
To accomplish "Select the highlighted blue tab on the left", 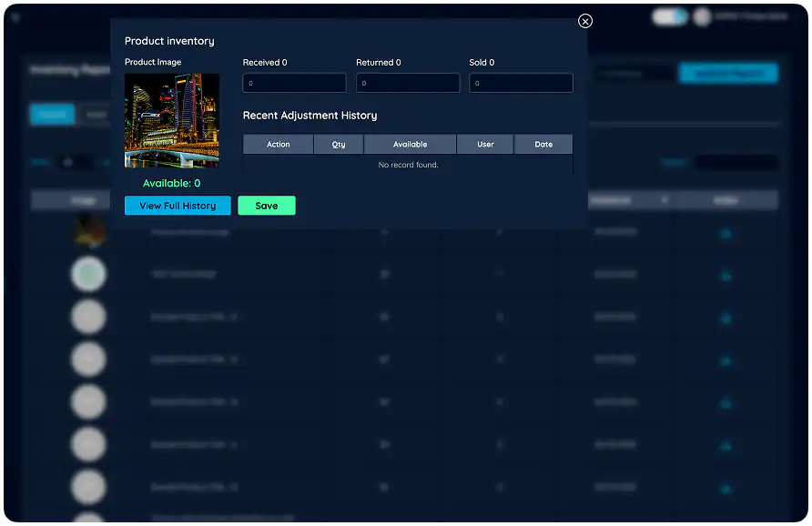I will click(52, 114).
